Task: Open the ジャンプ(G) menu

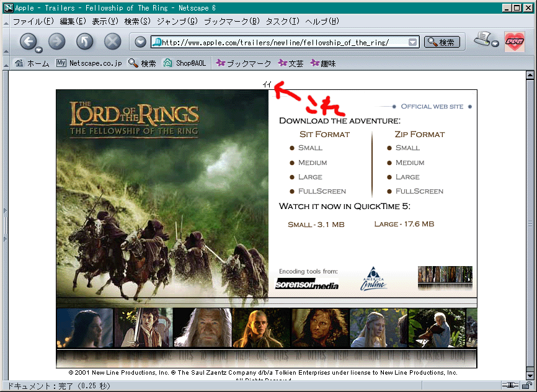Action: (x=177, y=21)
